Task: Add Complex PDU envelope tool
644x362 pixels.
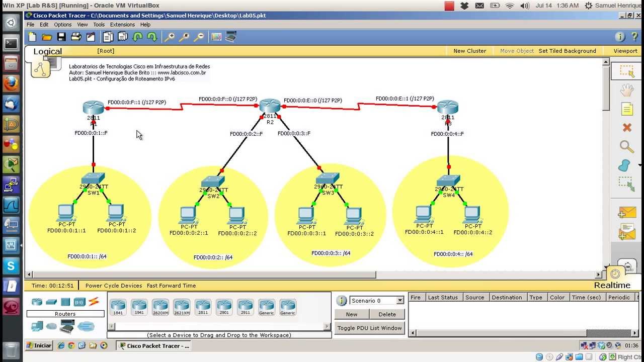Action: click(627, 232)
